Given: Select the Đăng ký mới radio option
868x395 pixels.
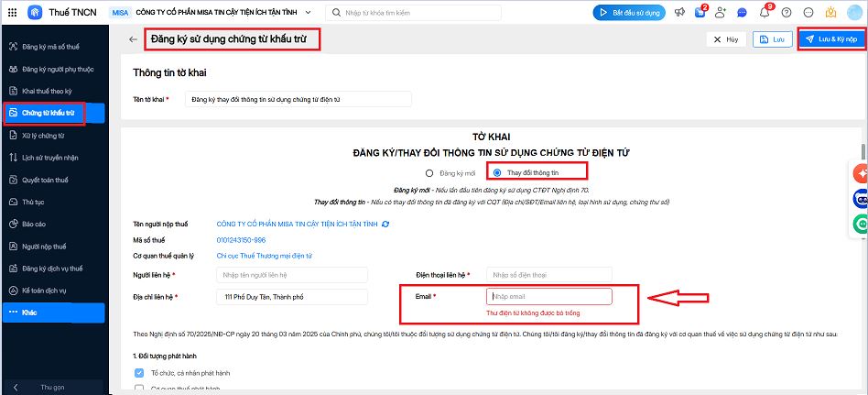Looking at the screenshot, I should (x=429, y=173).
